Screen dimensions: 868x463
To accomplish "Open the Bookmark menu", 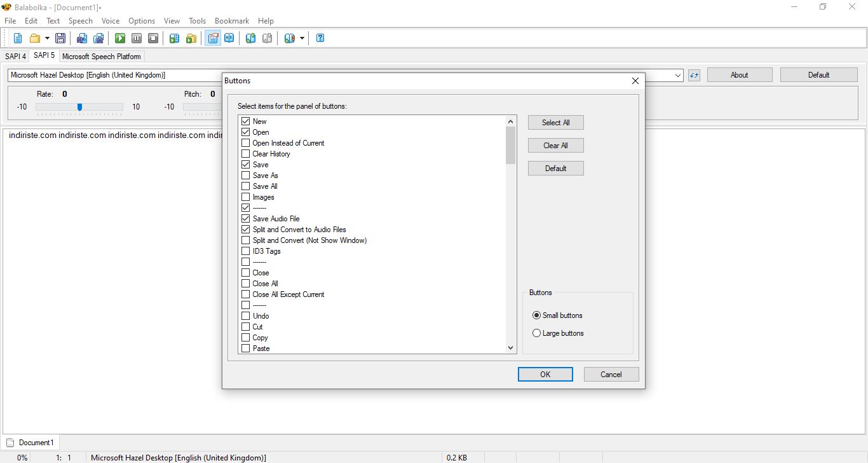I will [x=232, y=21].
